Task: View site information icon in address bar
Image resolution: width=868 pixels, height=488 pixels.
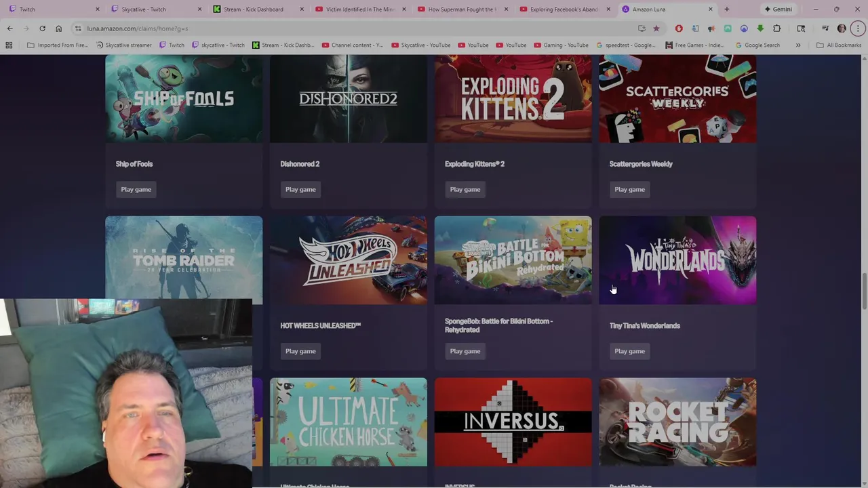Action: coord(78,28)
